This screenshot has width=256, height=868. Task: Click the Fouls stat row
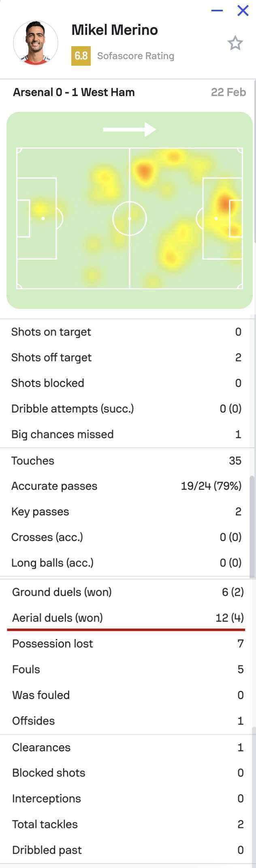click(x=126, y=669)
